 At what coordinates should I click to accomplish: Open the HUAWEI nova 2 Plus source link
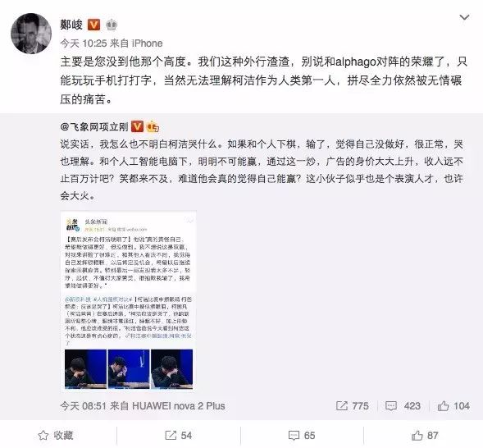click(178, 406)
